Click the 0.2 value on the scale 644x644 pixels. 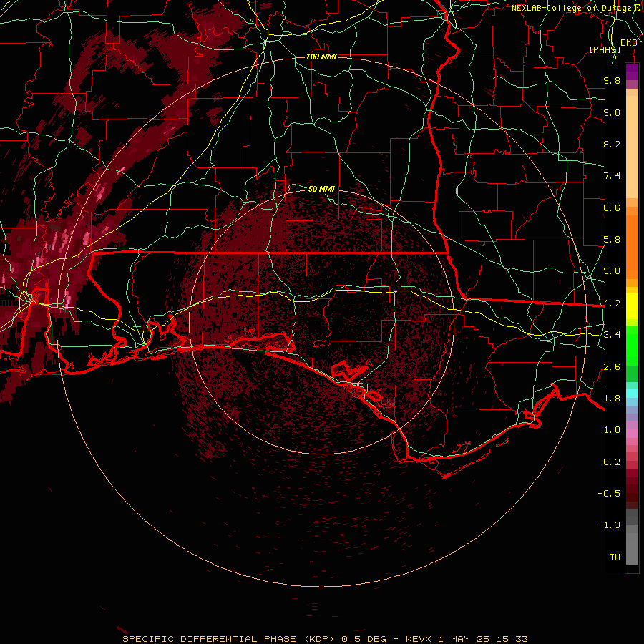pos(612,462)
